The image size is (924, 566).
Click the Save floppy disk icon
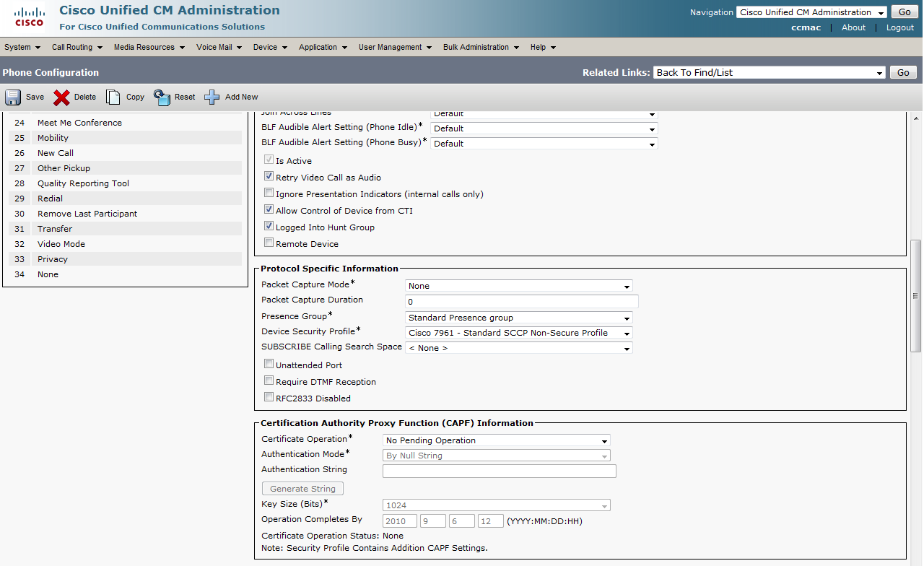[13, 97]
